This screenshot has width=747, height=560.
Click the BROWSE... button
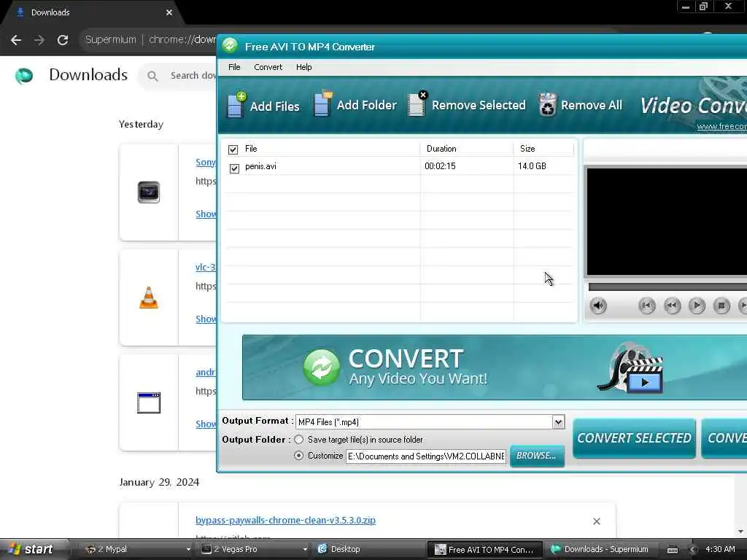pos(537,456)
